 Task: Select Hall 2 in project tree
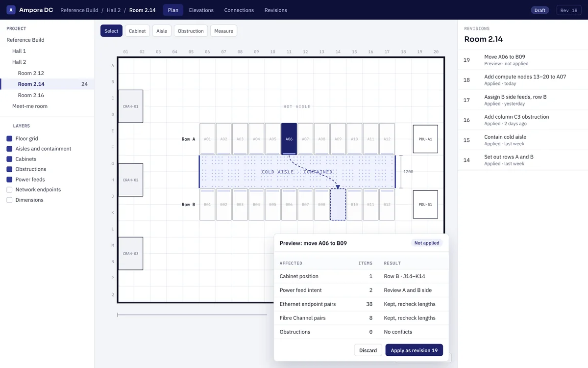tap(47, 62)
